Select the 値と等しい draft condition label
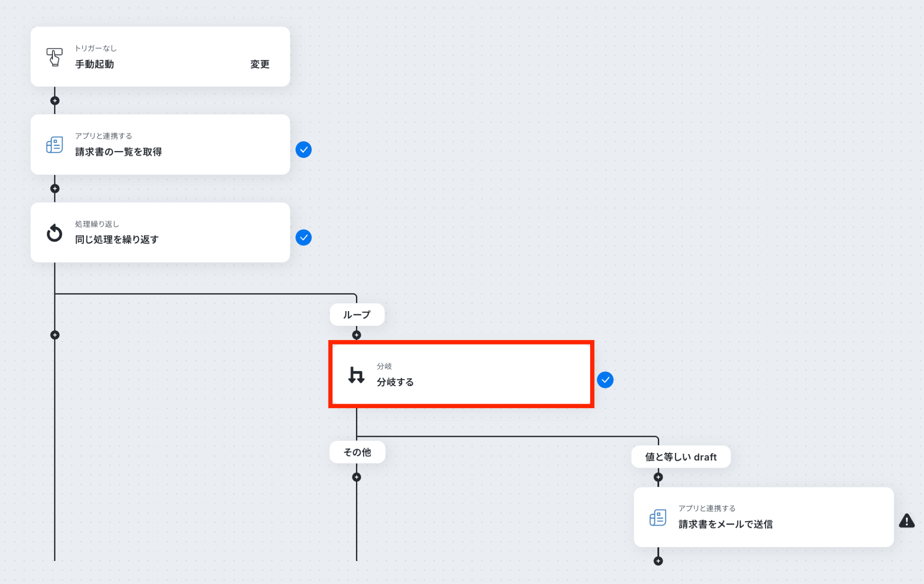Screen dimensions: 924x584 click(x=681, y=457)
